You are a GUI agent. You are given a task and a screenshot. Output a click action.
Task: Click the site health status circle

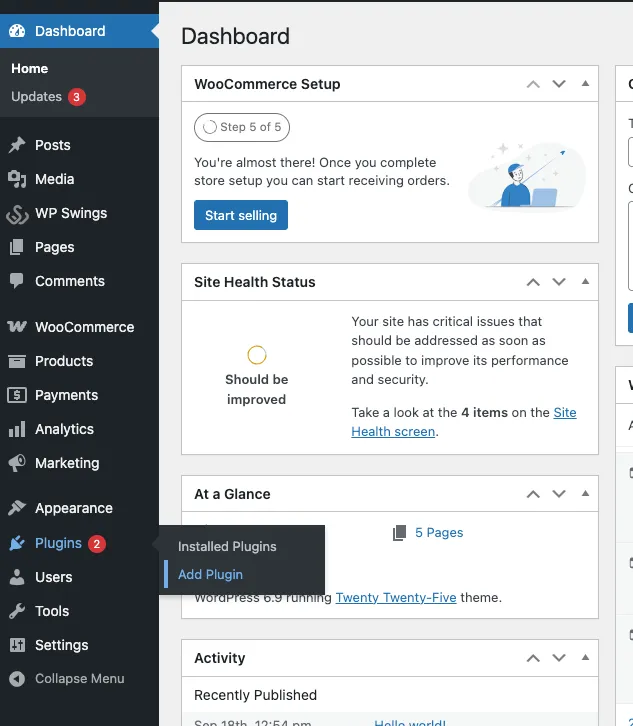pos(257,355)
